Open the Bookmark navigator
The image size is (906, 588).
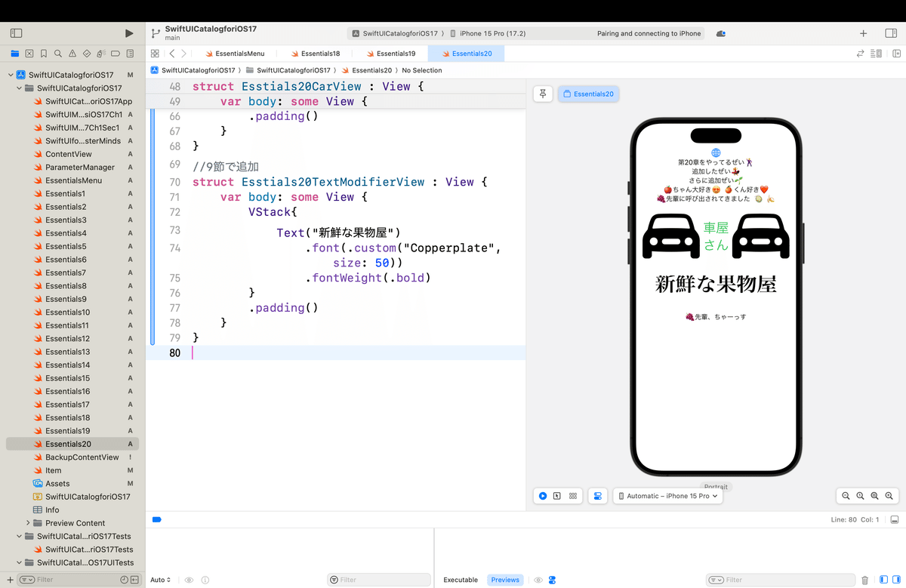[x=44, y=54]
